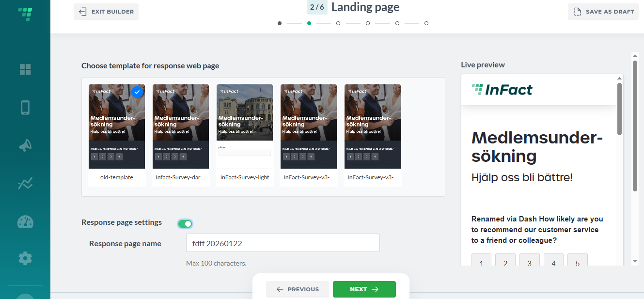Open the dashboard grid icon in sidebar

(25, 69)
